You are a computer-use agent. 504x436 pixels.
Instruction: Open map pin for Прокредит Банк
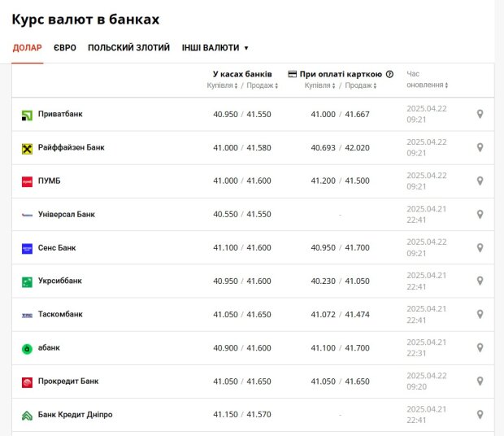coord(480,381)
